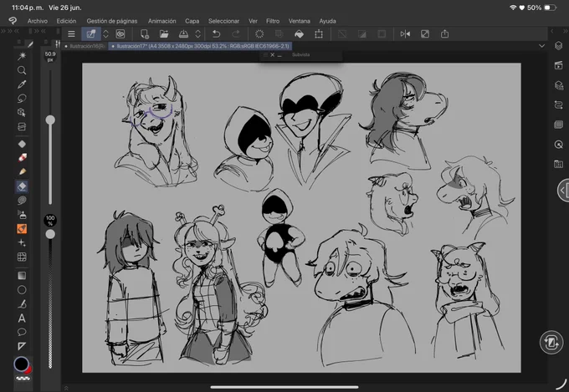Open the Ayuda menu
This screenshot has width=569, height=392.
[x=327, y=21]
